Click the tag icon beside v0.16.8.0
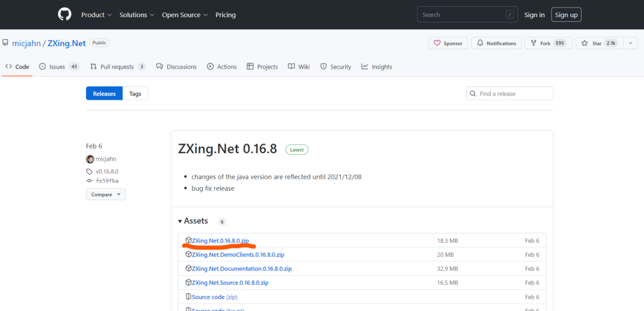Viewport: 644px width, 311px height. point(89,171)
